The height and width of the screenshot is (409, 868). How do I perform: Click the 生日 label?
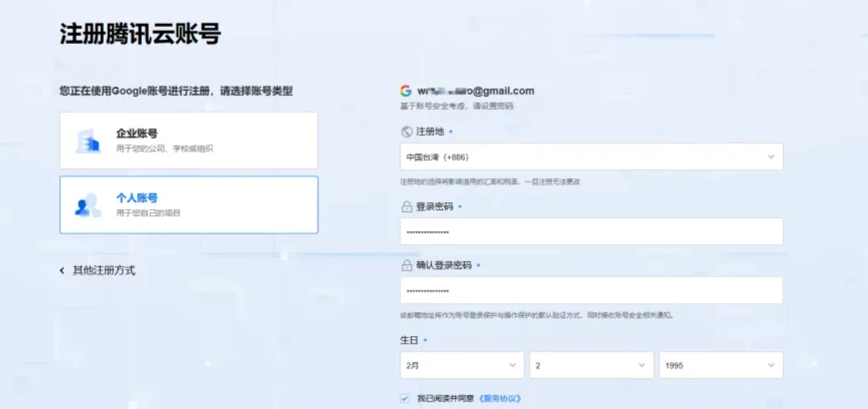(409, 340)
